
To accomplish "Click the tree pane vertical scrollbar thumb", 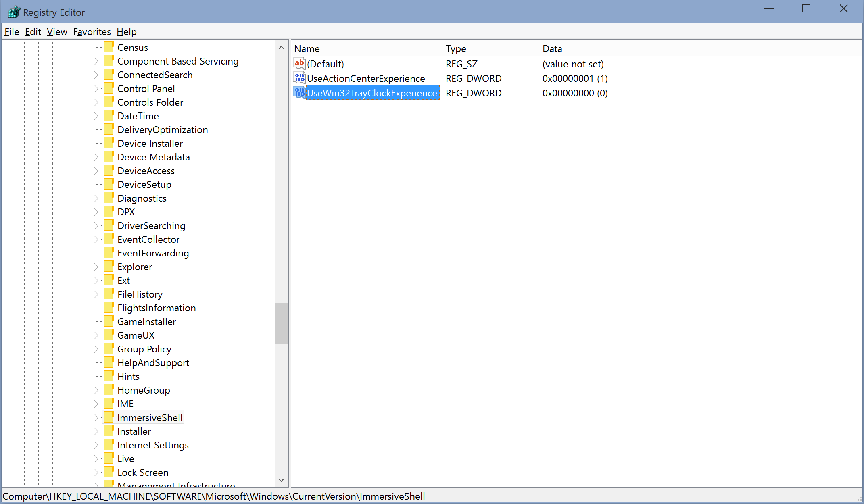I will (281, 323).
